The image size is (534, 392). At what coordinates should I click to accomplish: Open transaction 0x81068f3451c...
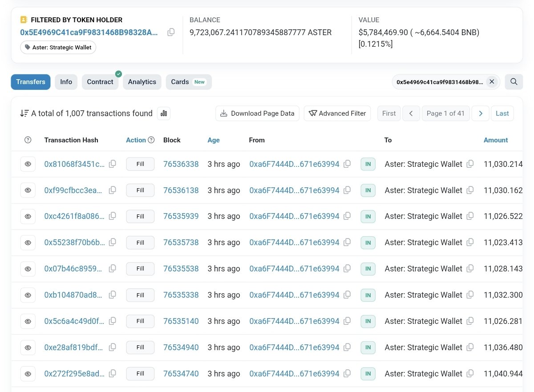(x=74, y=164)
